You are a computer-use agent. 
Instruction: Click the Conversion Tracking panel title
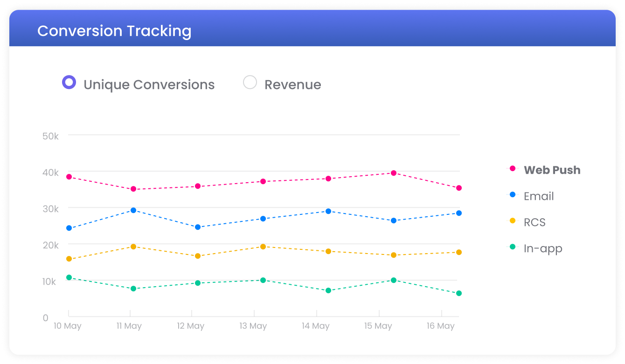click(114, 31)
